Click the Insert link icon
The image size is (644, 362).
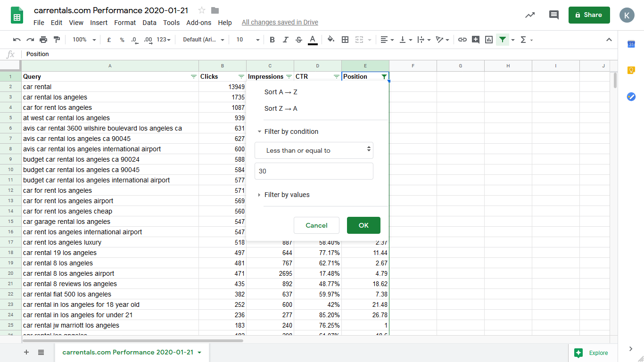tap(462, 40)
